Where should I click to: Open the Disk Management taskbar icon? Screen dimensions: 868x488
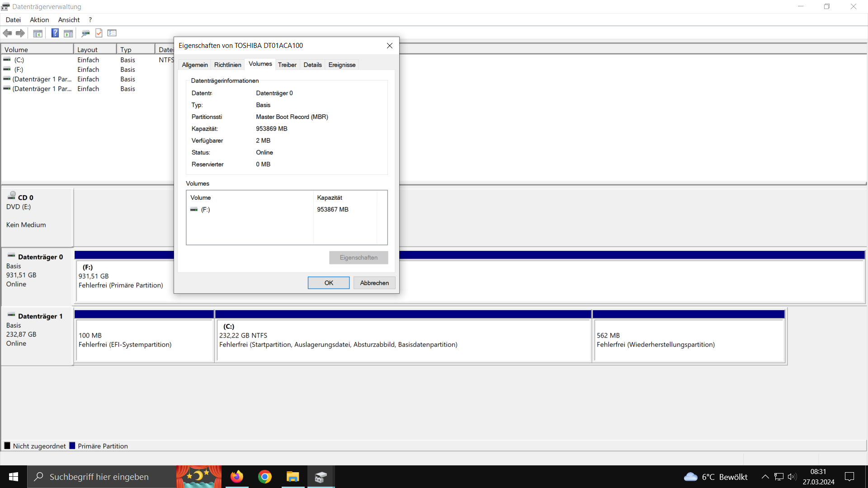(321, 477)
